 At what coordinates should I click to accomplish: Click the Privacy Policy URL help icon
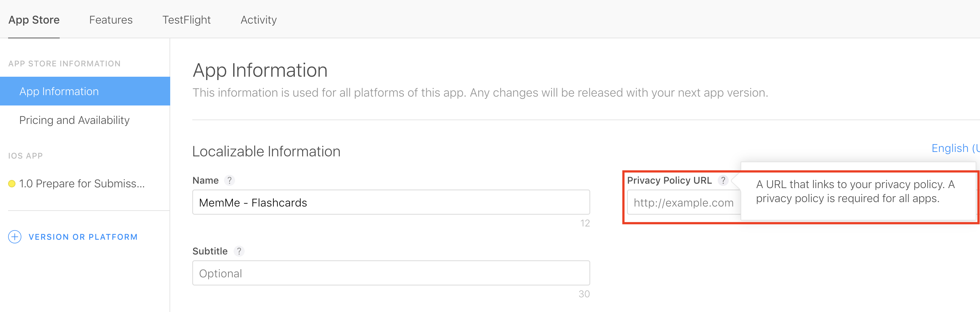point(723,180)
